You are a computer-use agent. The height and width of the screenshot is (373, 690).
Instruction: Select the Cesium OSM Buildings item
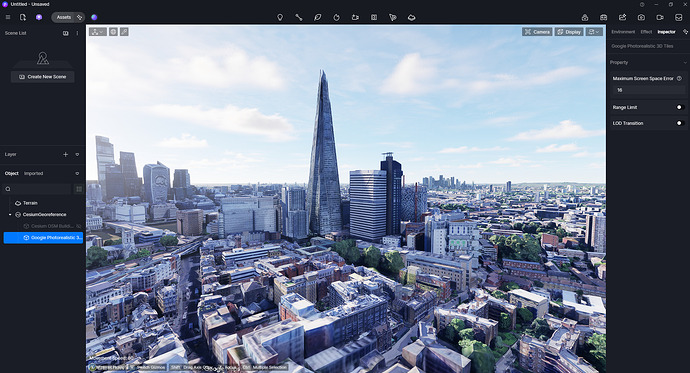pyautogui.click(x=52, y=226)
